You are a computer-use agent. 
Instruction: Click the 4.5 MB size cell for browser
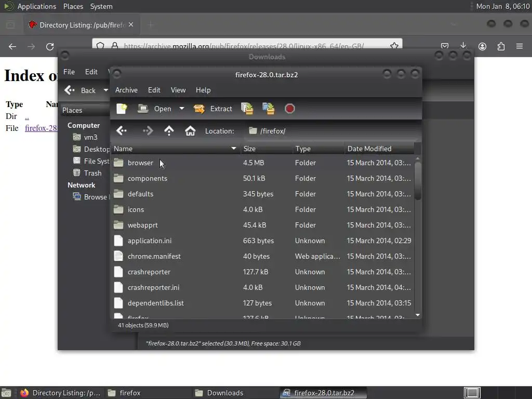[254, 163]
